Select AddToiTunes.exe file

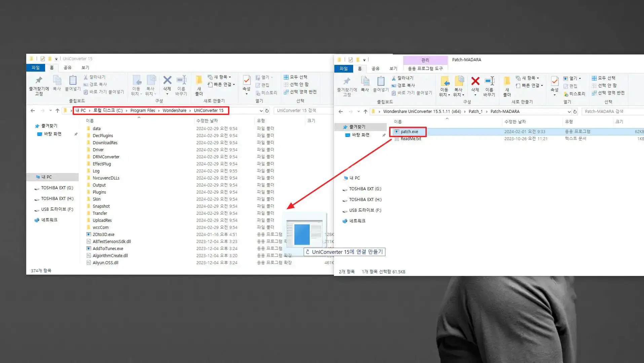108,249
